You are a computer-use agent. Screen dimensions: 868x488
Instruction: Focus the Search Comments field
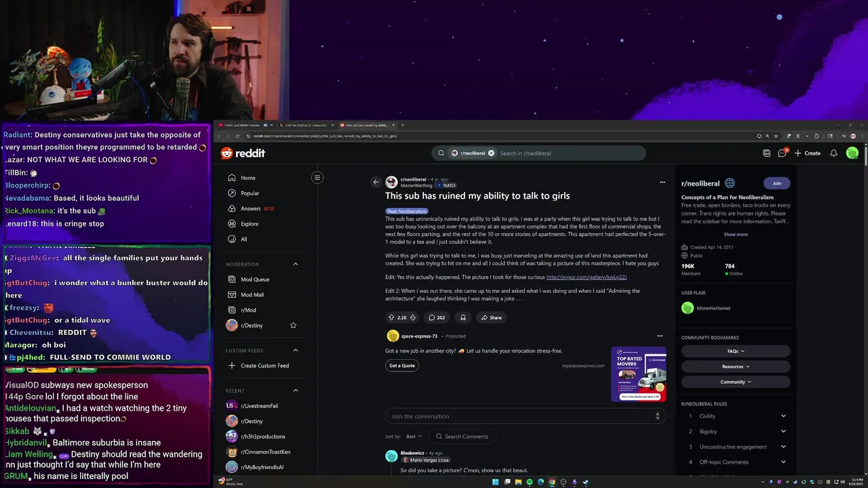464,436
